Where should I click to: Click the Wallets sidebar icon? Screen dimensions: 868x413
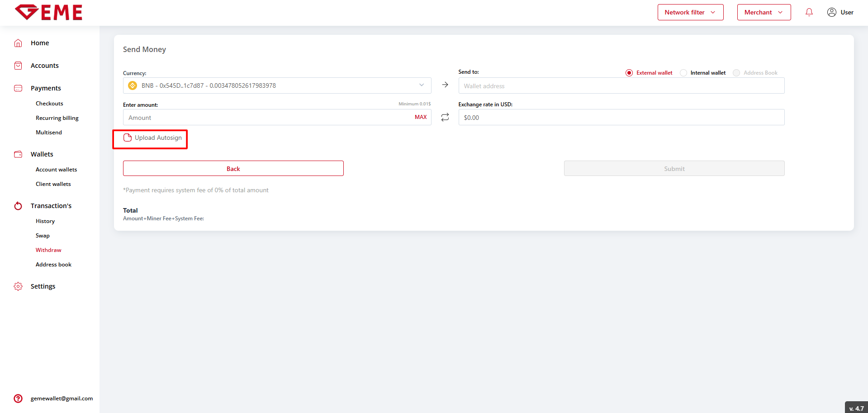pos(18,154)
